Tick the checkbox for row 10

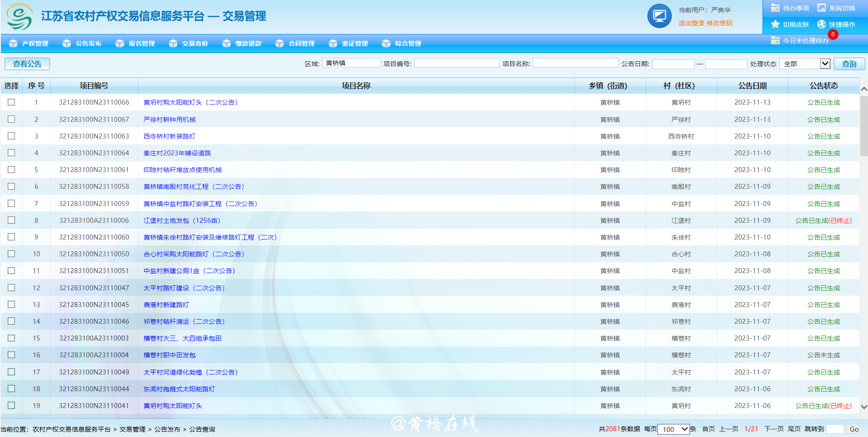pos(11,254)
